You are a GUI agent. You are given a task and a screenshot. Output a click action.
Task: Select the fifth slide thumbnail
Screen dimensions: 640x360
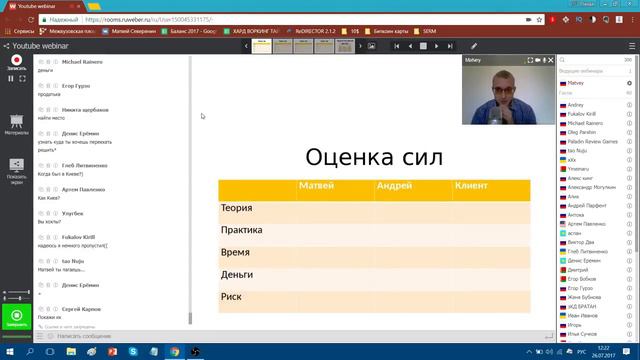tap(345, 46)
